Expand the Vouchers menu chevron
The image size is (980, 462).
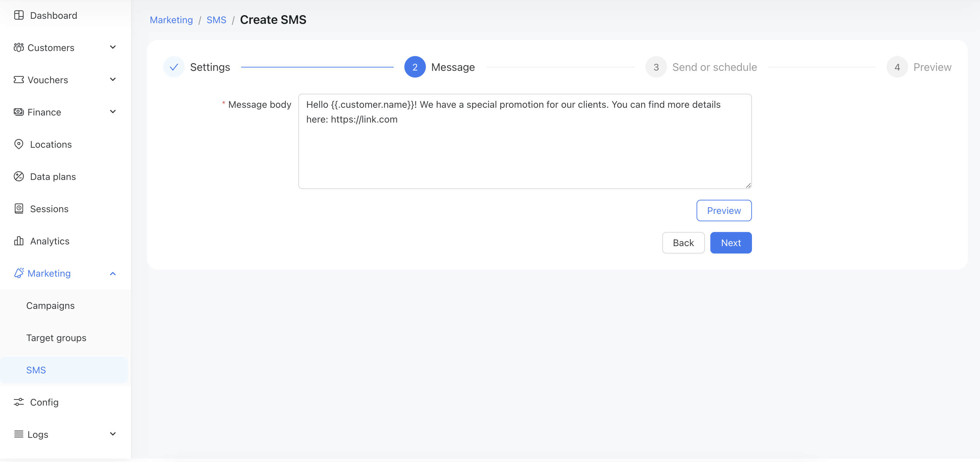113,80
